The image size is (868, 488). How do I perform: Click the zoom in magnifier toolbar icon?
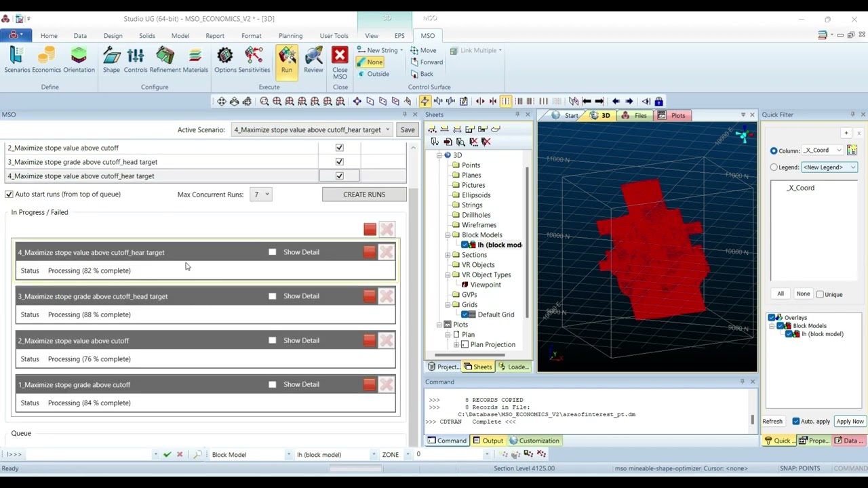(264, 102)
